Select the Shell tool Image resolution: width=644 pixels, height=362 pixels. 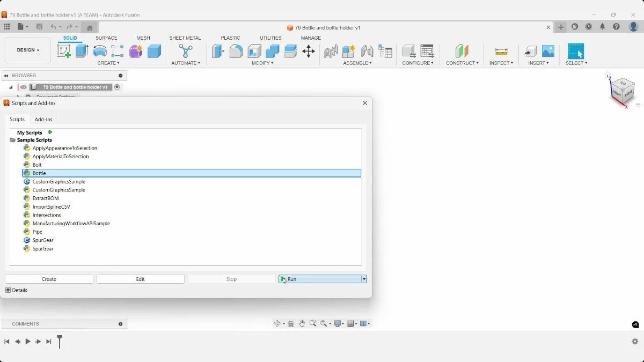[x=254, y=51]
